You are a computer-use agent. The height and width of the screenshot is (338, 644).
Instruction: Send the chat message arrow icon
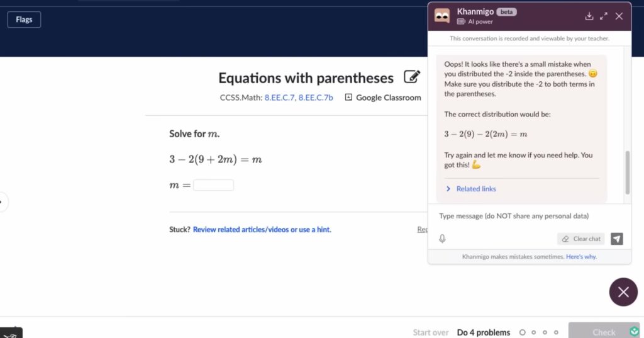click(617, 239)
